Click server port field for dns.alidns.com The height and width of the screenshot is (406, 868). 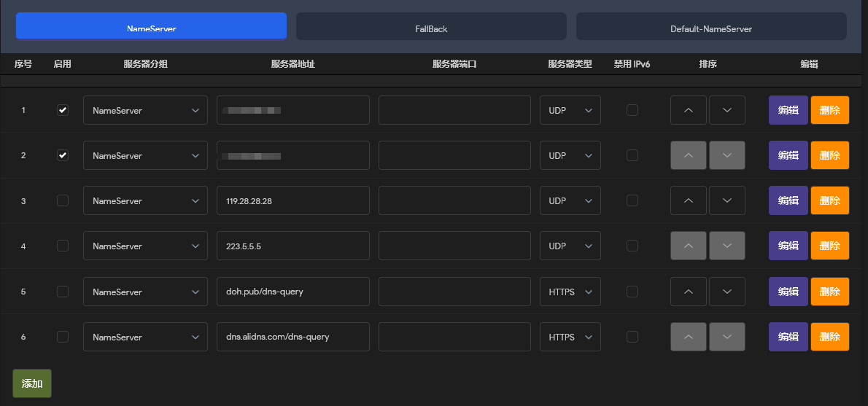[454, 337]
